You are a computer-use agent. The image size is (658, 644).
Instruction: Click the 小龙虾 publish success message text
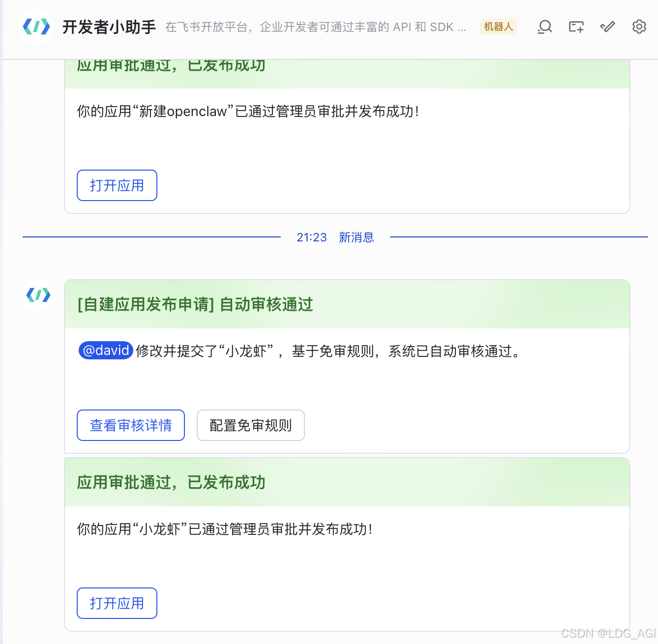point(225,530)
